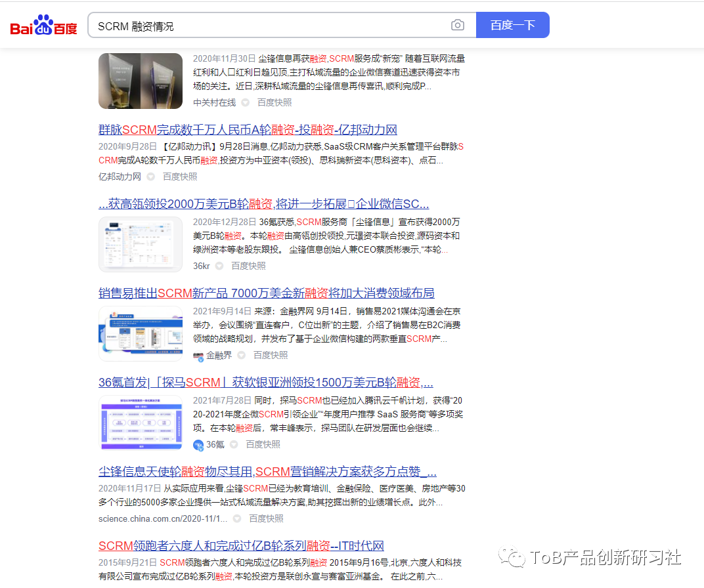Click verification icon beside 中关村在线
This screenshot has height=588, width=704.
tap(245, 103)
